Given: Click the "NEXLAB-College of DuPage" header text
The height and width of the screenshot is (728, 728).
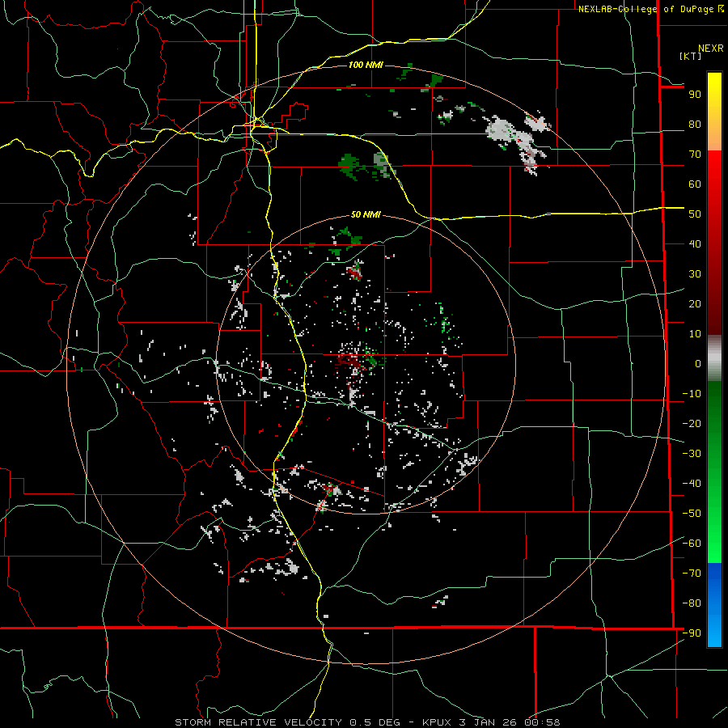Looking at the screenshot, I should [x=646, y=9].
